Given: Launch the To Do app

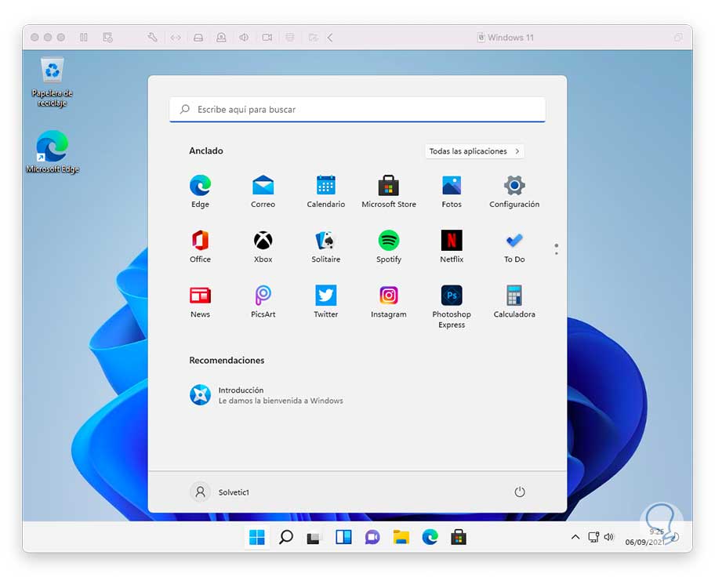Looking at the screenshot, I should [514, 246].
